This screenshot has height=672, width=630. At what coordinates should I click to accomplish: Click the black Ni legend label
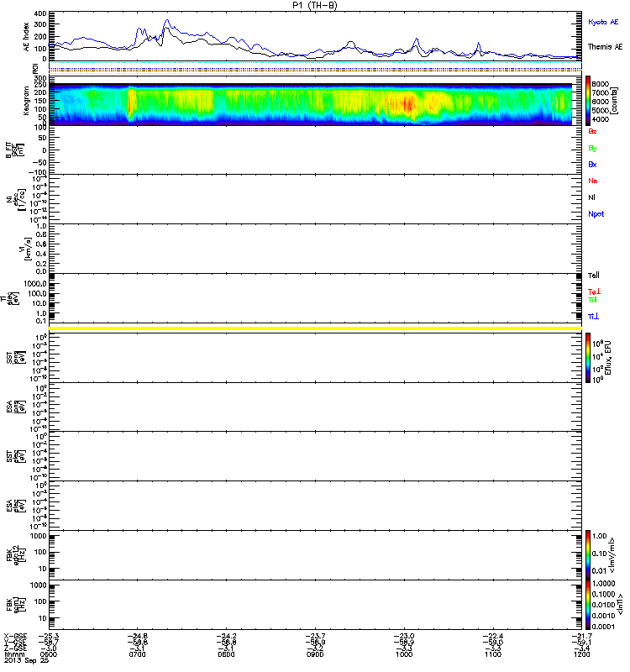click(x=592, y=197)
